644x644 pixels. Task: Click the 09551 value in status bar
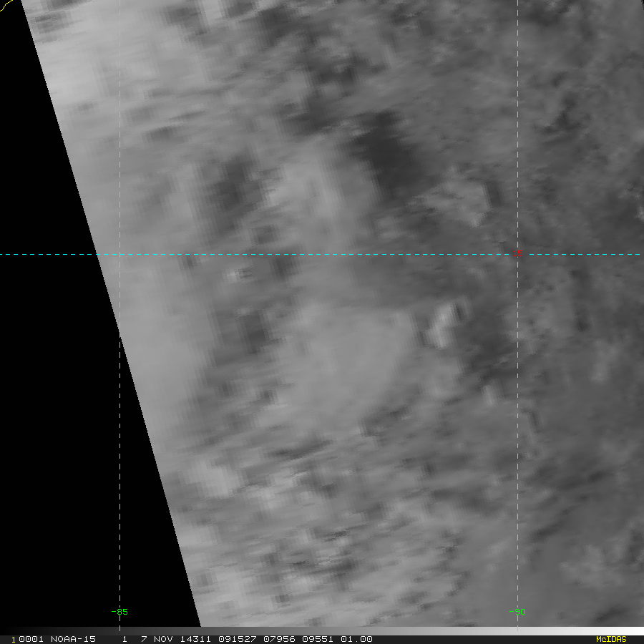pos(318,639)
